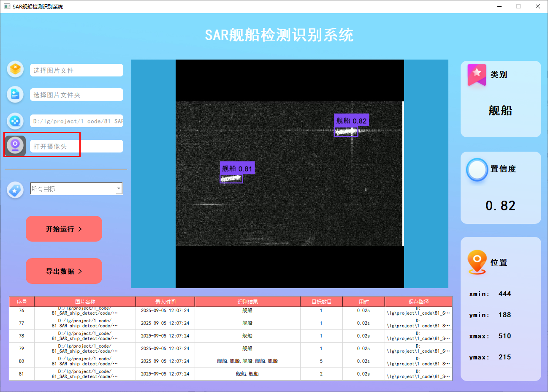Click the open camera webcam icon
The width and height of the screenshot is (548, 392).
pos(16,146)
